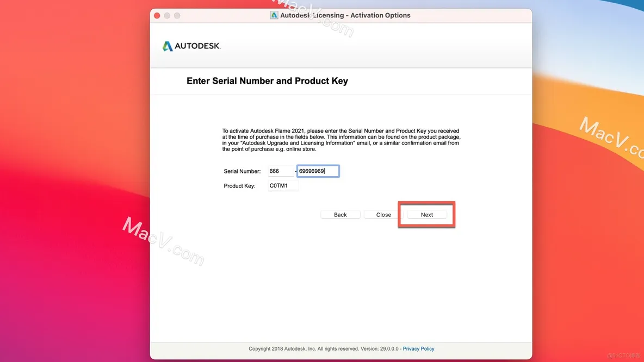Image resolution: width=644 pixels, height=362 pixels.
Task: Close the window with red button
Action: tap(157, 16)
